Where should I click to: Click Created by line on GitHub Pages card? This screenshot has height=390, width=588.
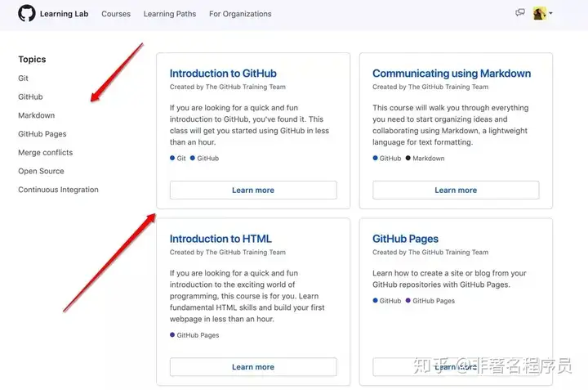[430, 253]
